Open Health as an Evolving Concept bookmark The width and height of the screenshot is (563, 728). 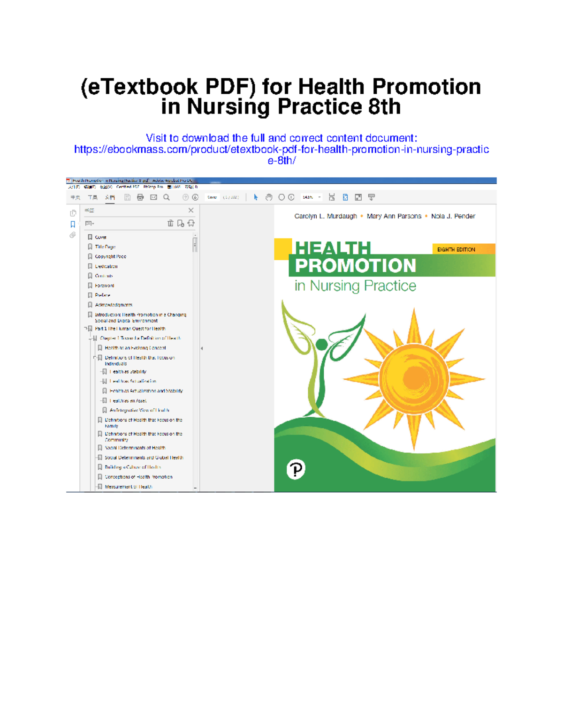[135, 348]
